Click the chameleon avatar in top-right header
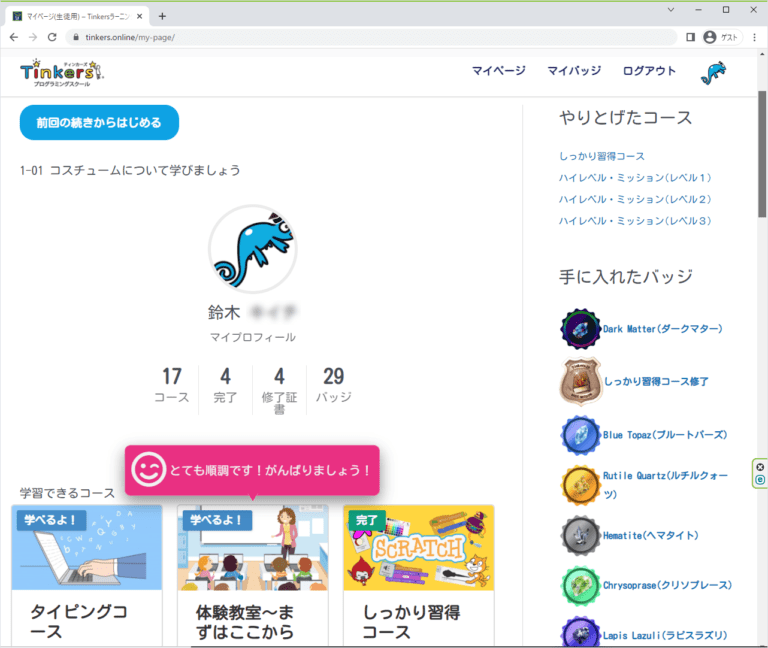 [712, 72]
